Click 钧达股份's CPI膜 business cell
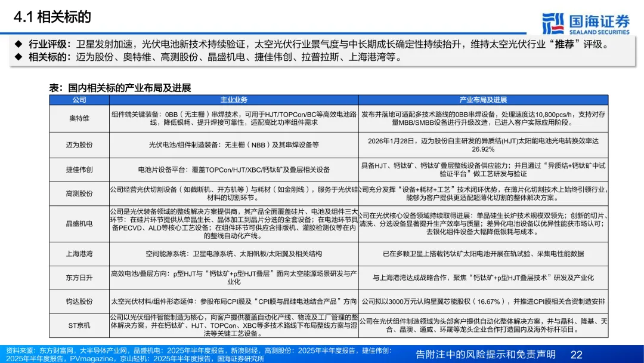The height and width of the screenshot is (363, 644). [x=234, y=302]
